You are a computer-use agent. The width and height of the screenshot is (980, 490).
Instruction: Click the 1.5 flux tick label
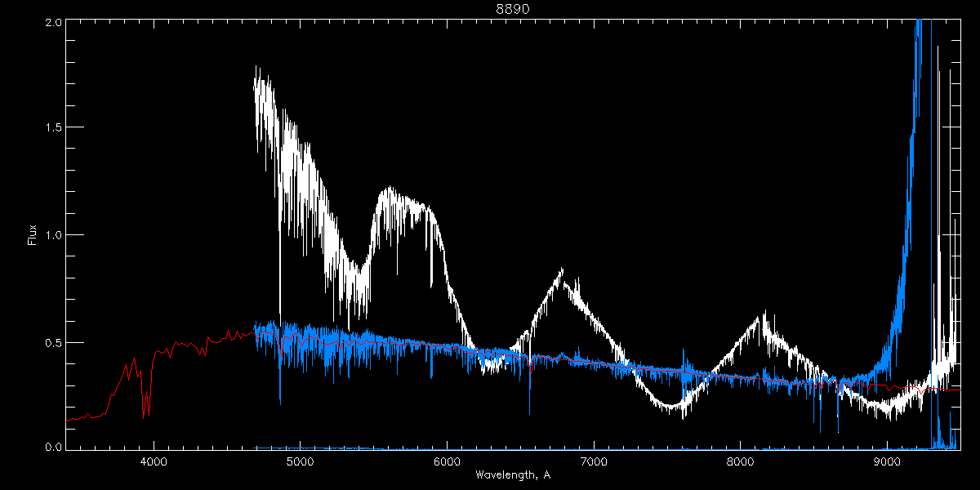[51, 128]
